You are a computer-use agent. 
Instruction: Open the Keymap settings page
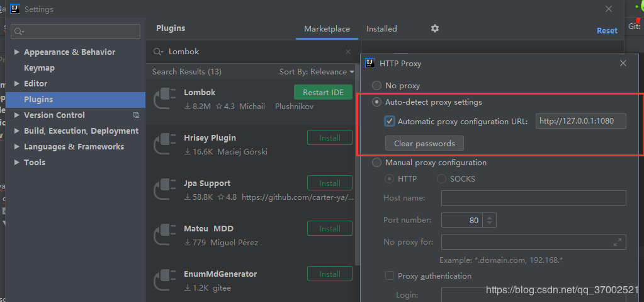(40, 68)
